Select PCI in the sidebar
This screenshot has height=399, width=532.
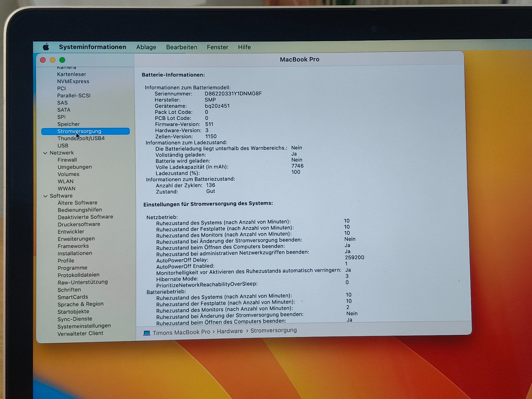pos(61,89)
